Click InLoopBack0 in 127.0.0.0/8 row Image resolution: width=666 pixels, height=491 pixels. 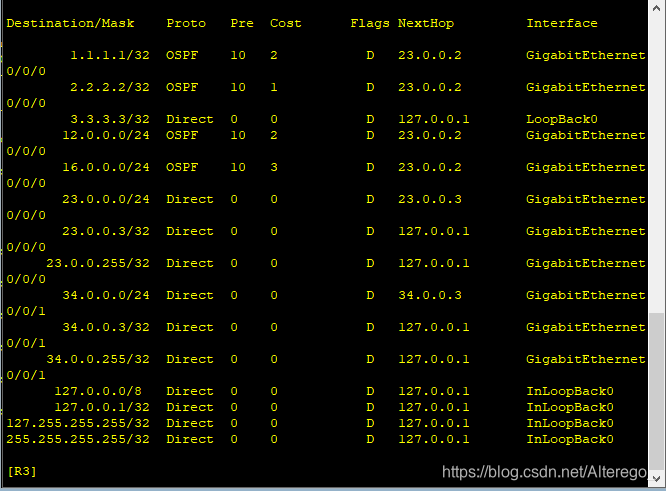coord(570,391)
